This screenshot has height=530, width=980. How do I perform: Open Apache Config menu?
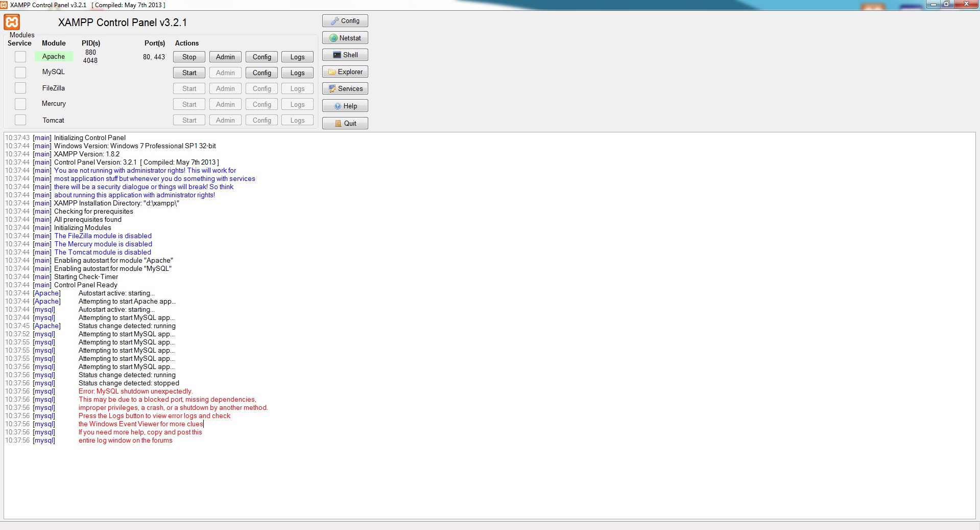tap(261, 57)
